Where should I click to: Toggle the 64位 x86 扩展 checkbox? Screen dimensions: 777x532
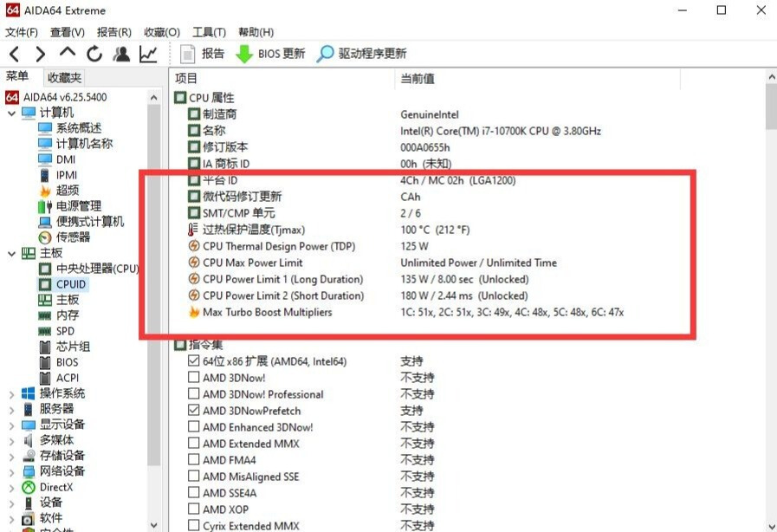point(194,362)
